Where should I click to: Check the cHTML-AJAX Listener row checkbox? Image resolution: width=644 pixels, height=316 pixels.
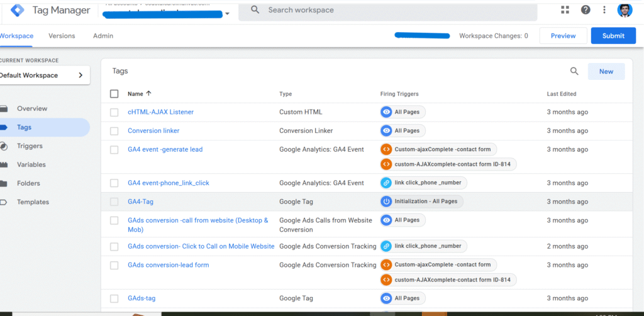[x=114, y=112]
